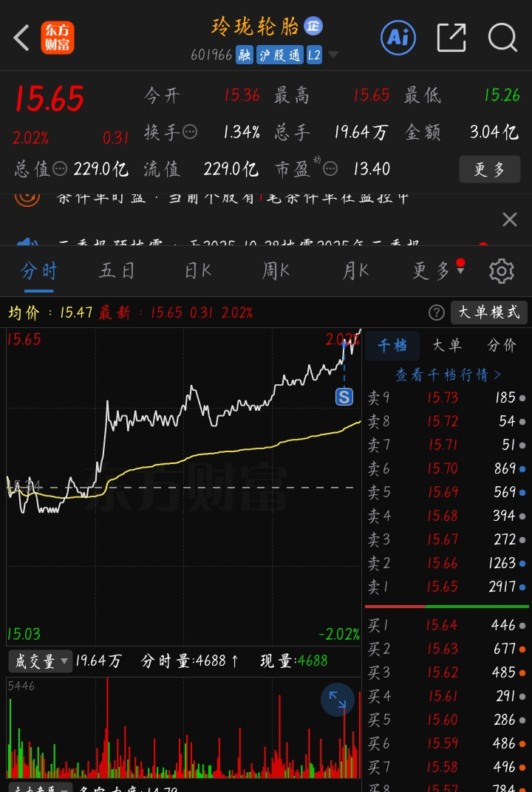Tap the 卖2 row at 15.66
The height and width of the screenshot is (792, 532).
(x=447, y=563)
